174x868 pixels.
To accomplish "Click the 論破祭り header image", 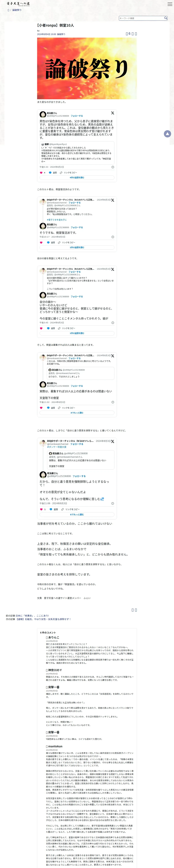I will 87,68.
